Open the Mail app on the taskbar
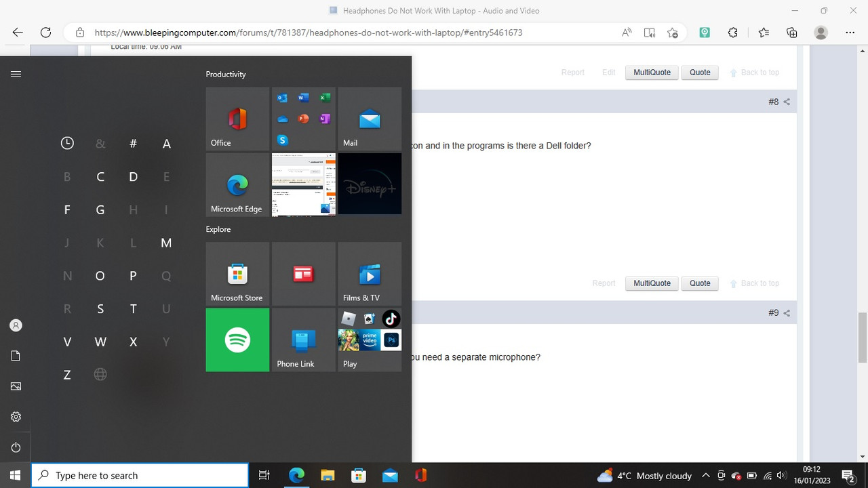This screenshot has width=868, height=488. coord(390,475)
